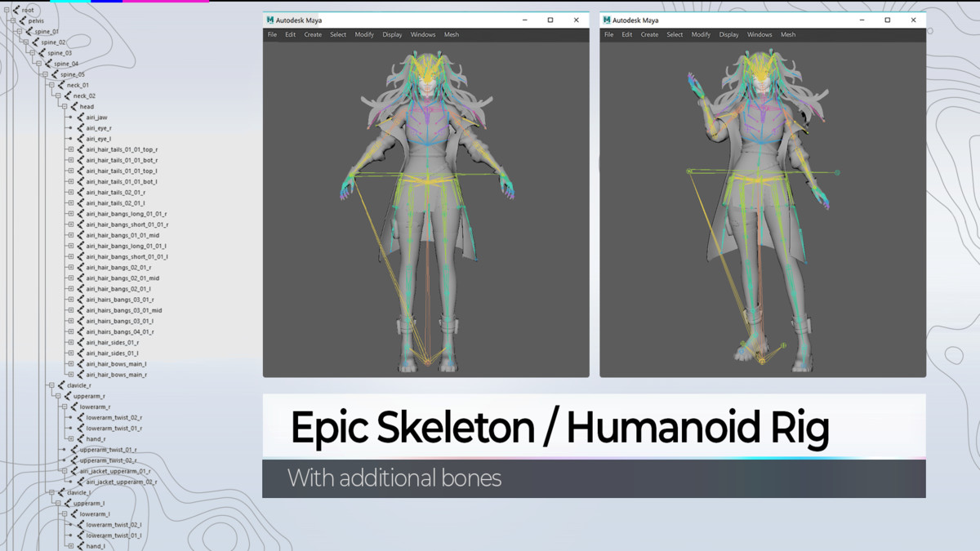Image resolution: width=980 pixels, height=551 pixels.
Task: Click the bone icon beside airi_hair_sides_01_r
Action: tap(80, 343)
